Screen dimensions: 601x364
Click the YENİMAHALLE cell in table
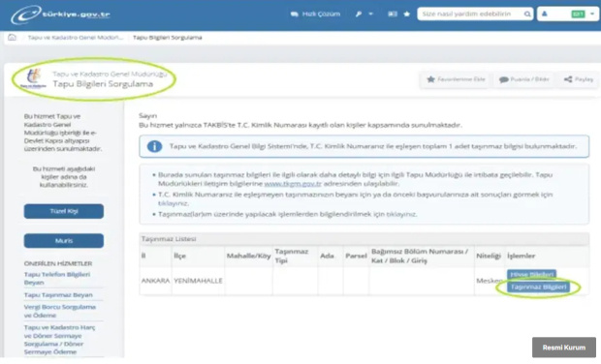point(198,281)
